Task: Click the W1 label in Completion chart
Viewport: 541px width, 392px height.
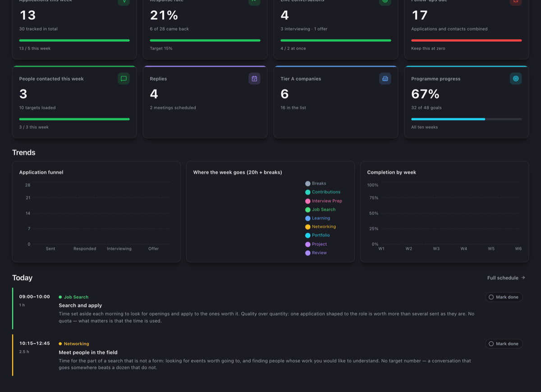Action: click(x=381, y=249)
